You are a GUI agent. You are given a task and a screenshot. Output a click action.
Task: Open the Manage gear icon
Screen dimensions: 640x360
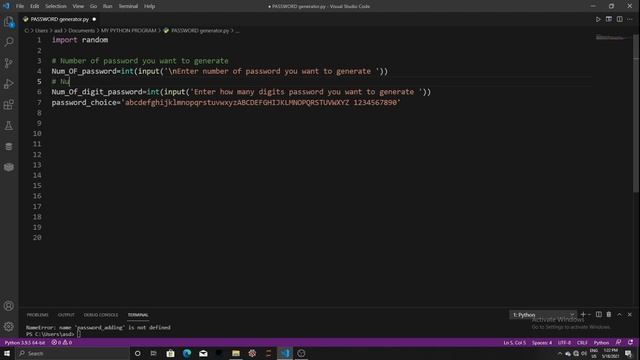pyautogui.click(x=9, y=327)
